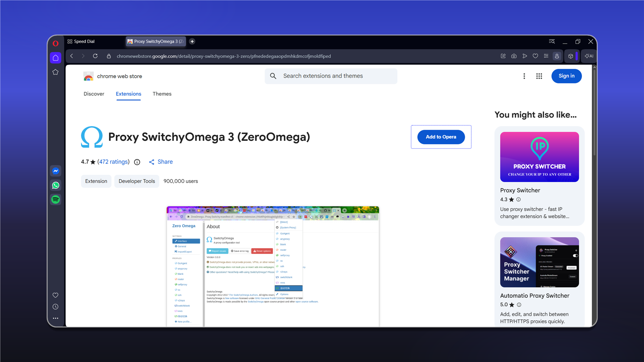This screenshot has height=362, width=644.
Task: Open the ZeroOmega screenshot preview
Action: [x=273, y=266]
